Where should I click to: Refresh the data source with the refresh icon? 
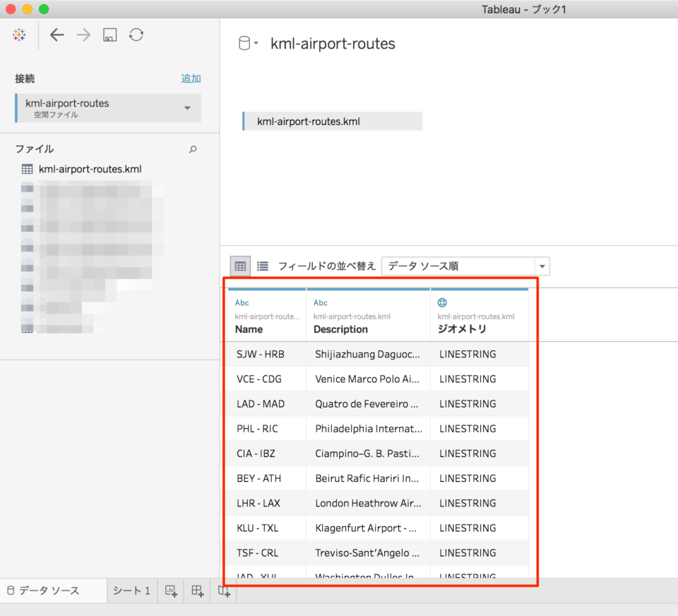click(x=136, y=35)
